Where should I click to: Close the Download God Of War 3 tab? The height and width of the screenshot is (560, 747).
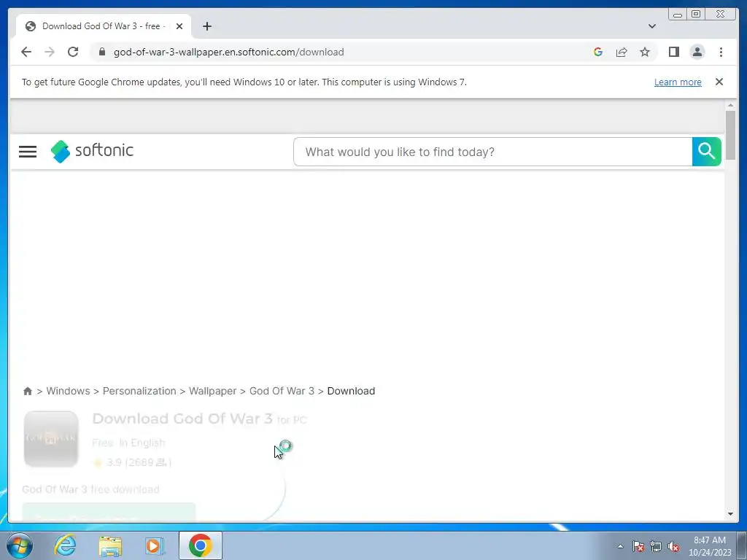(179, 26)
